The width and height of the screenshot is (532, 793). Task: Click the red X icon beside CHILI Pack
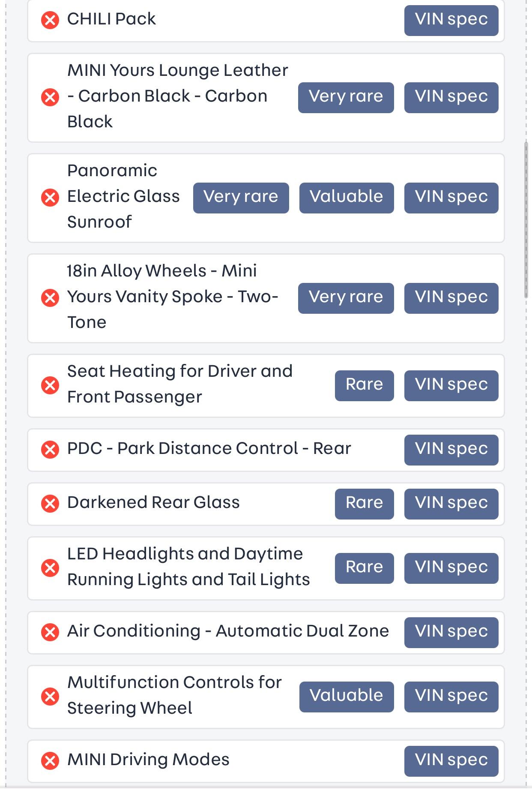50,20
